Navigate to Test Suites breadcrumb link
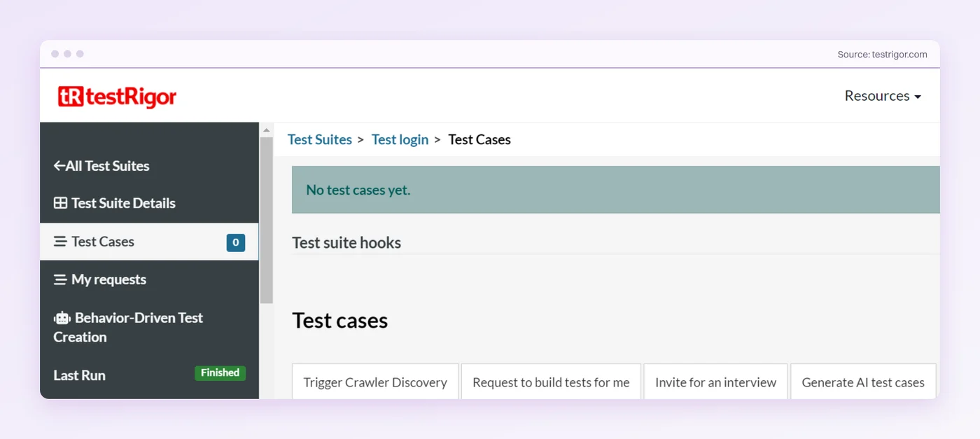Image resolution: width=980 pixels, height=439 pixels. coord(320,139)
